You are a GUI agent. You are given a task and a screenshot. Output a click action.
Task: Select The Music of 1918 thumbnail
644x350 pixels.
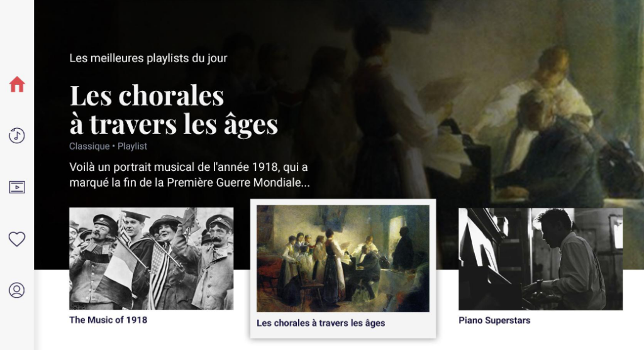click(151, 258)
